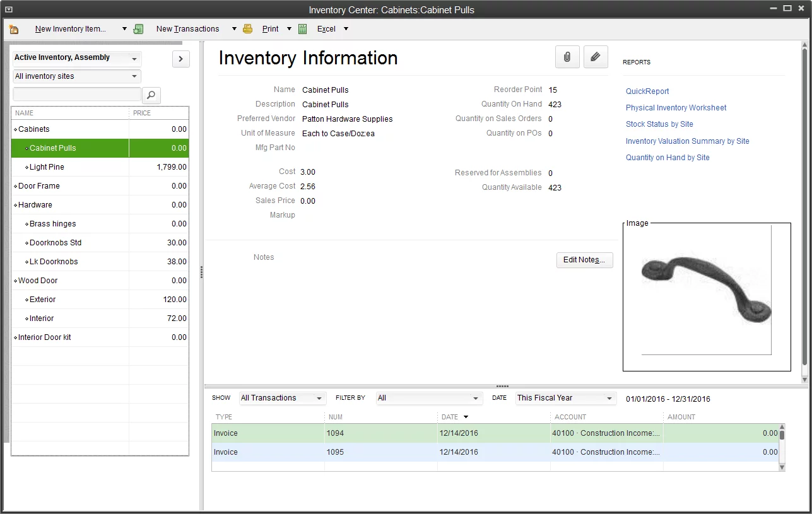Click the Print printer icon

tap(248, 28)
